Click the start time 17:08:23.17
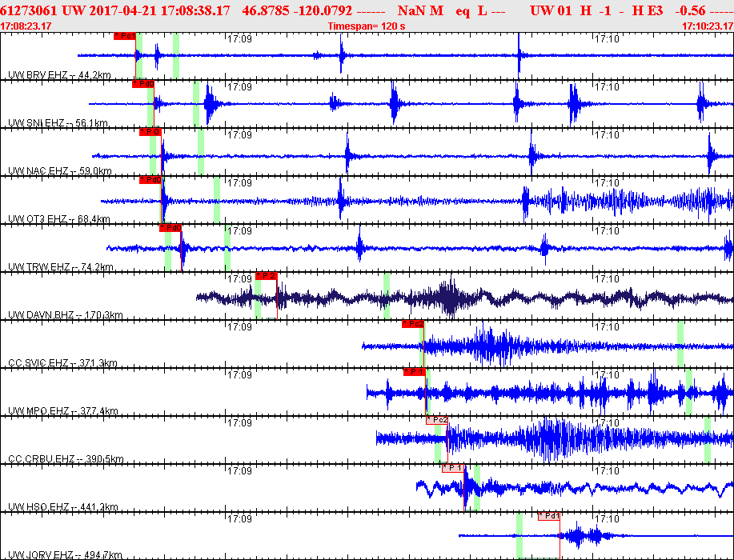This screenshot has width=734, height=560. [26, 26]
